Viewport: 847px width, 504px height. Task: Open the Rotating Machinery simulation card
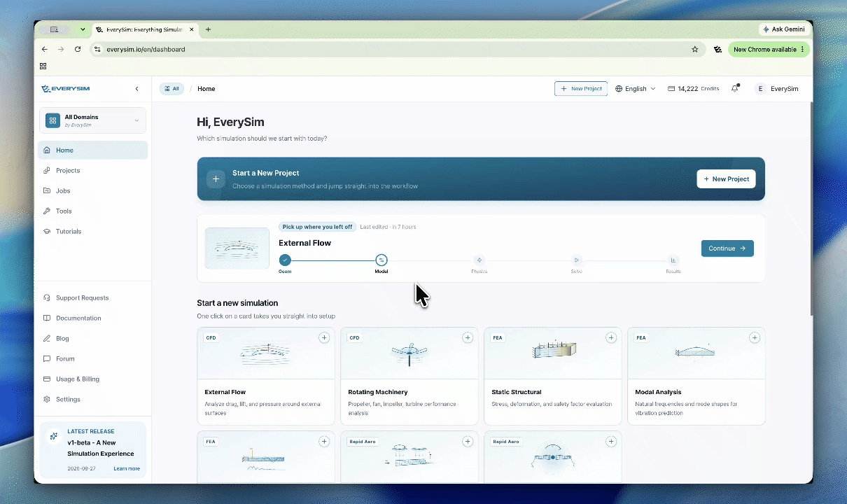409,376
